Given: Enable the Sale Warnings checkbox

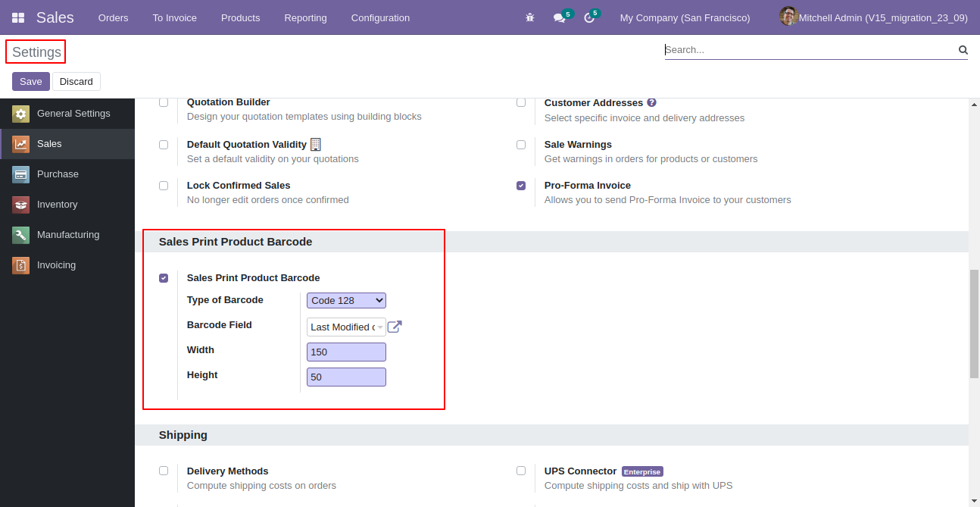Looking at the screenshot, I should tap(521, 145).
